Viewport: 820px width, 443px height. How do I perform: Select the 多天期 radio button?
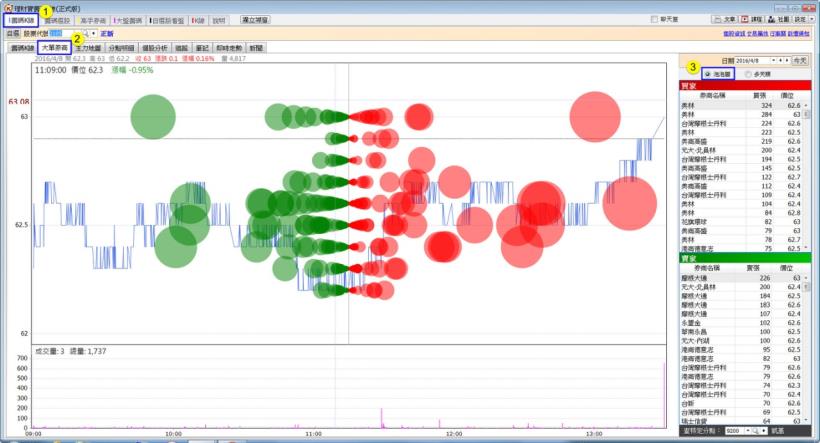[748, 74]
